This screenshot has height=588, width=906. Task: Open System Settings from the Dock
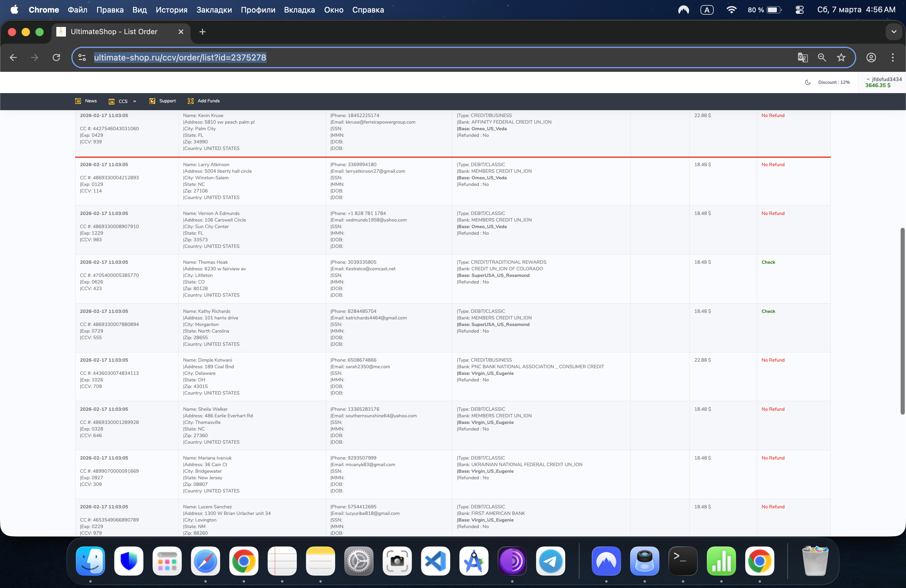coord(359,561)
